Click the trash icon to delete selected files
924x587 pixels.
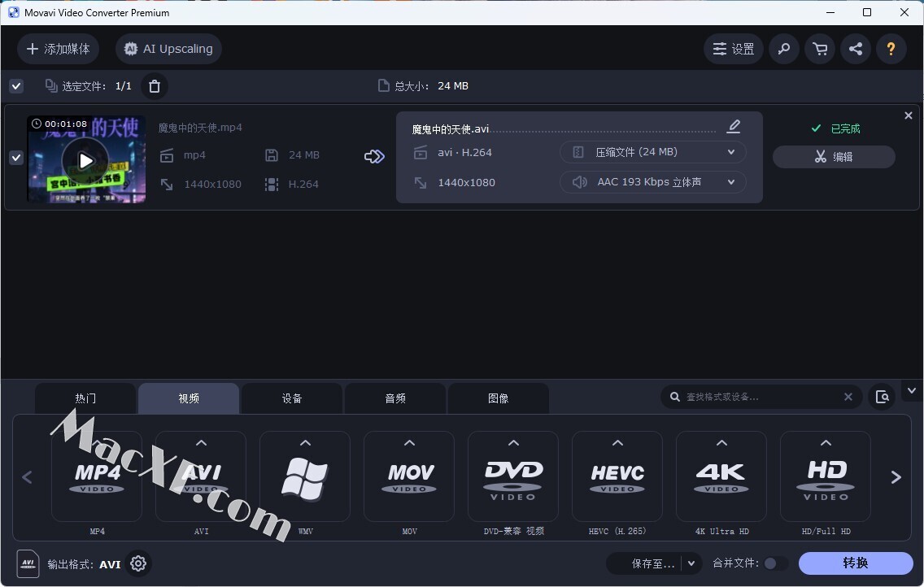pos(155,86)
